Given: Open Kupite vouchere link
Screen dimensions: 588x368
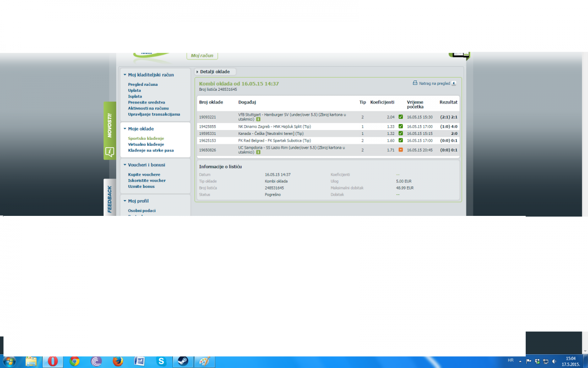Looking at the screenshot, I should click(x=144, y=175).
